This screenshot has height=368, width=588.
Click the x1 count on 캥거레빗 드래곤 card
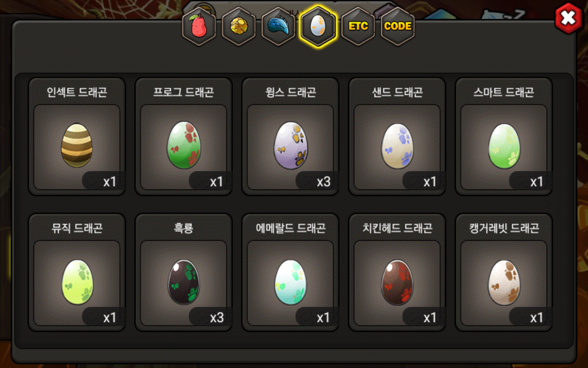tap(537, 318)
